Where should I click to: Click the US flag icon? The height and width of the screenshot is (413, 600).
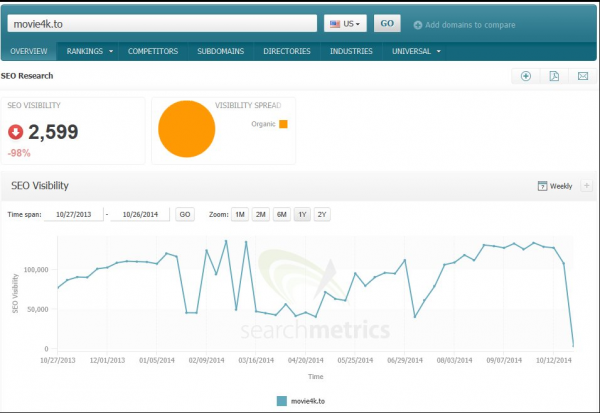click(335, 24)
